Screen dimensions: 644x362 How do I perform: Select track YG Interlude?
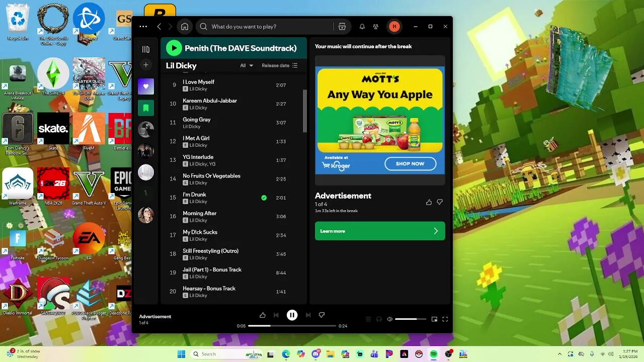[x=198, y=157]
